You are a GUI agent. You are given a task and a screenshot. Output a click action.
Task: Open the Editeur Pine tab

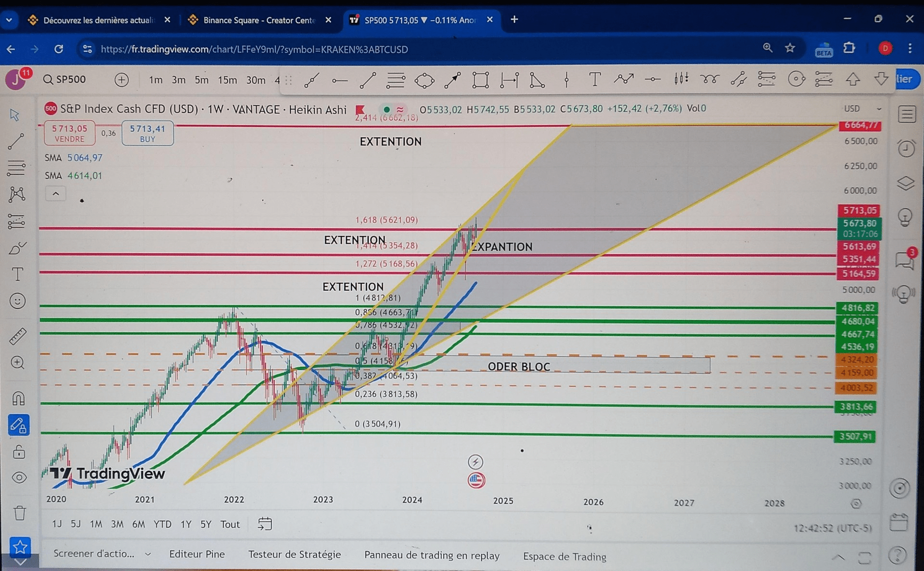197,554
